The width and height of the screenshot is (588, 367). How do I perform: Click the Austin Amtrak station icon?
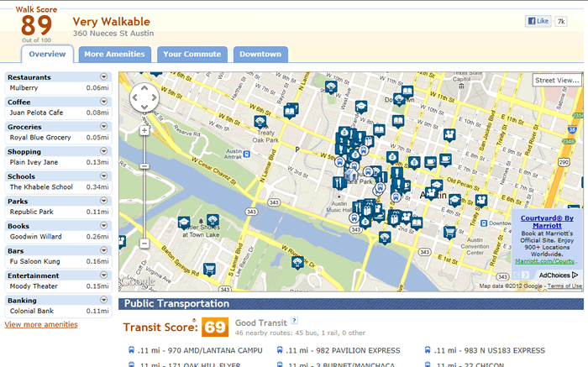point(247,154)
